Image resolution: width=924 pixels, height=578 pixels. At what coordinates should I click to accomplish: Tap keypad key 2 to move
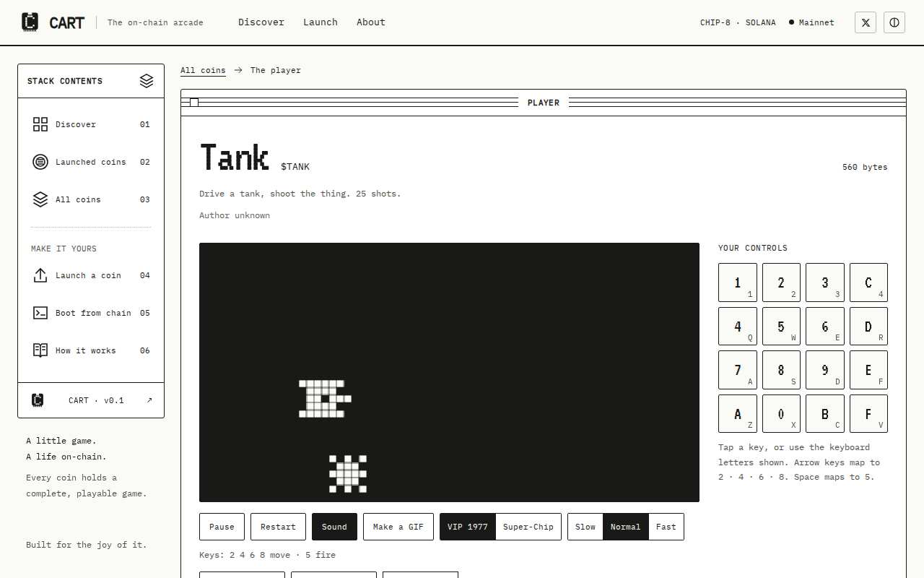(x=781, y=282)
